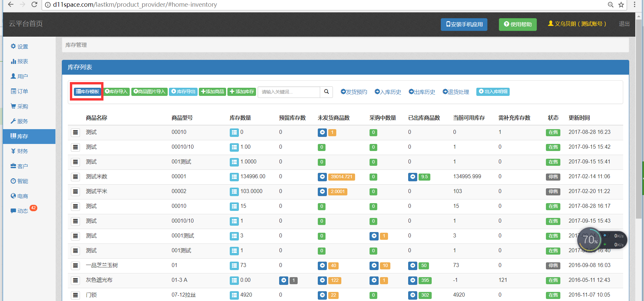Screen dimensions: 644x301
Task: Click arrow icon beside 2.0001
Action: coord(322,192)
